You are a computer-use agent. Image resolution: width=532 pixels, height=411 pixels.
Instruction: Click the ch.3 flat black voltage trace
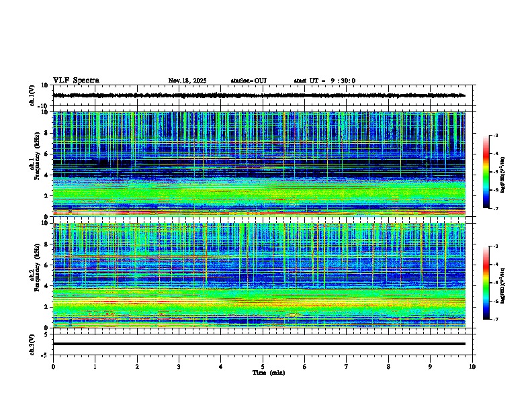[x=259, y=344]
